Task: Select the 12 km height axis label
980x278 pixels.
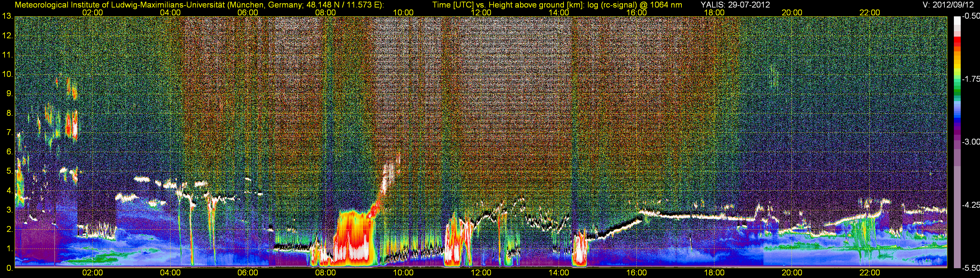Action: click(7, 36)
